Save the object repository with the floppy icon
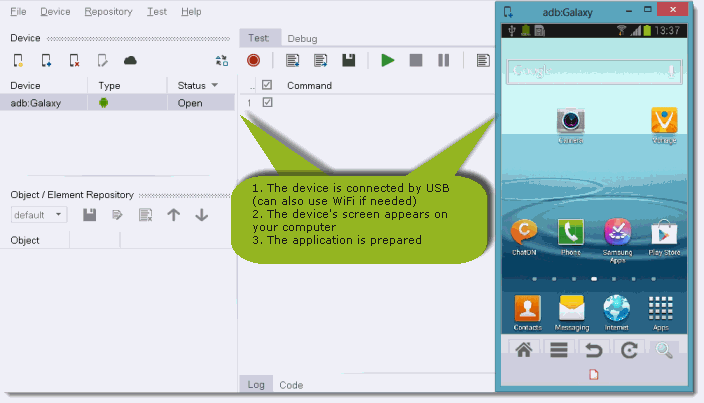 [89, 215]
